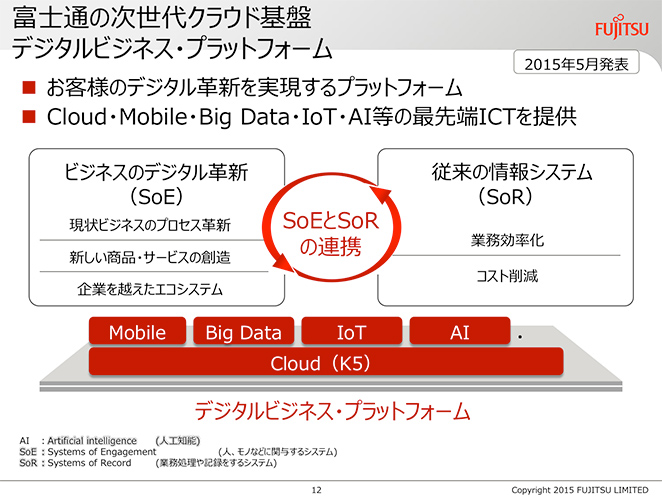This screenshot has height=497, width=662.
Task: Click '企業を越えたエコシステム' row
Action: click(150, 289)
